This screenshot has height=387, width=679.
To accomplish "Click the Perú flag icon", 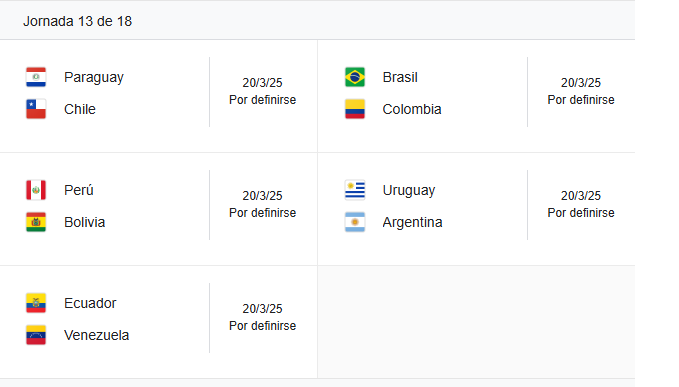I will [36, 190].
